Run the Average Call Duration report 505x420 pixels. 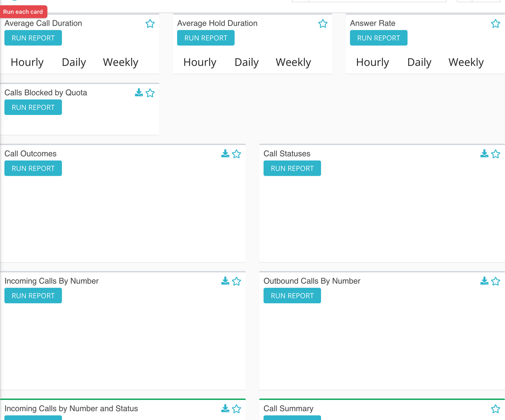tap(33, 38)
